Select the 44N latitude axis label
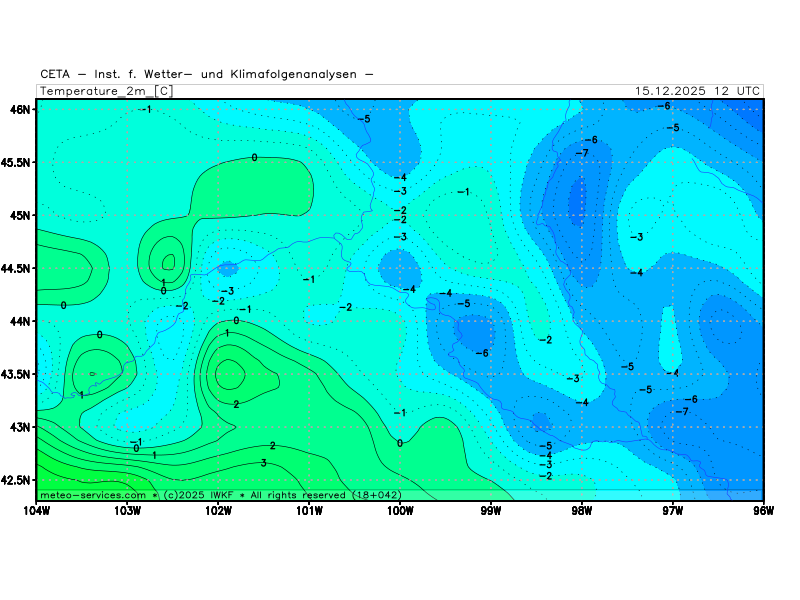Image resolution: width=800 pixels, height=600 pixels. (x=21, y=321)
